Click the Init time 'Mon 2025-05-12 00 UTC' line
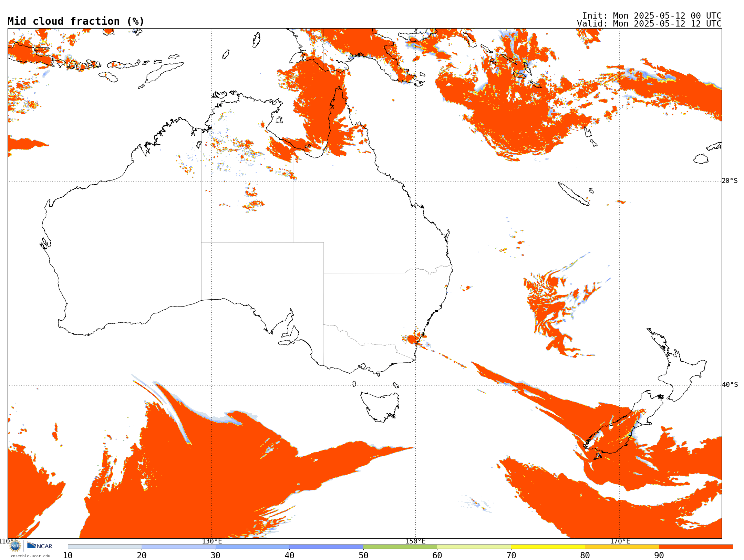This screenshot has width=744, height=560. (x=652, y=15)
